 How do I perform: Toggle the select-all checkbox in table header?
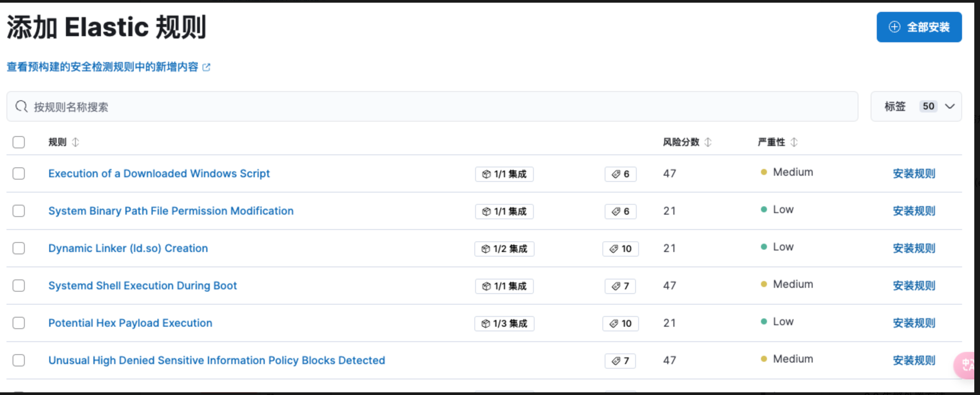19,142
